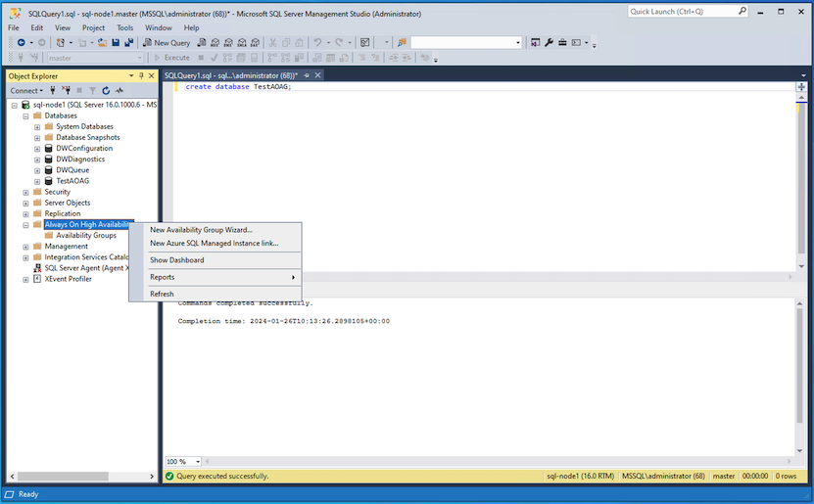Image resolution: width=814 pixels, height=504 pixels.
Task: Click the Disconnect plug icon
Action: tap(66, 90)
